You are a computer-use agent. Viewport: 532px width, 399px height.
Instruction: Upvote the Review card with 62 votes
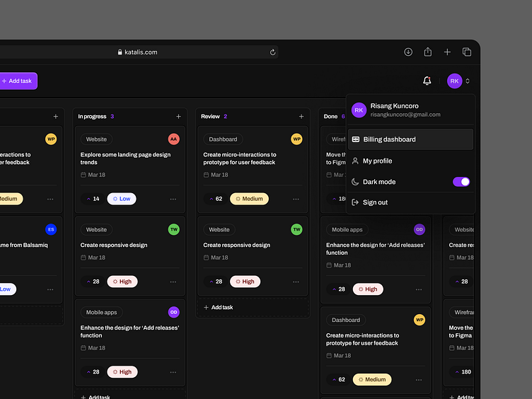(216, 199)
